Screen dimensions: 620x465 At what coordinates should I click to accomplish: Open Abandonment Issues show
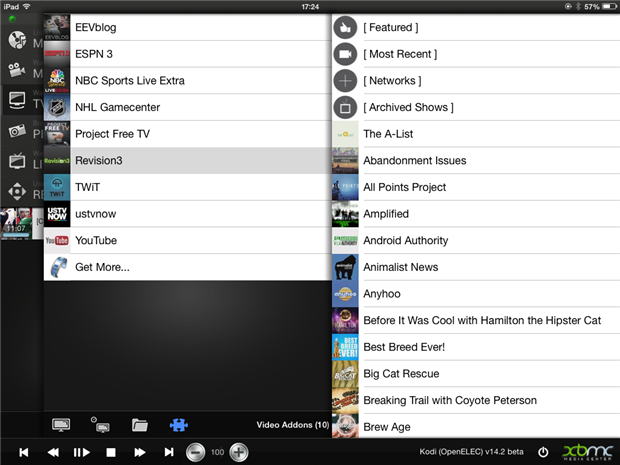pos(476,161)
